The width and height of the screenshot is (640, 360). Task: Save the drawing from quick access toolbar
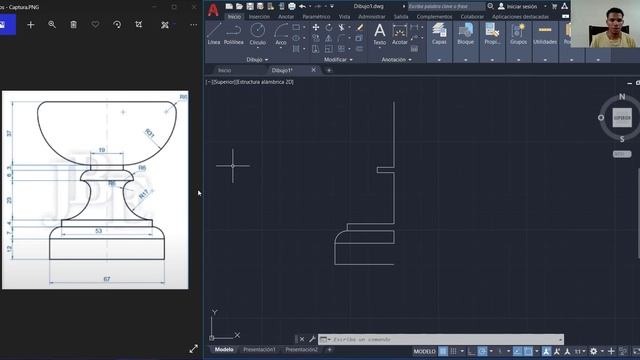[250, 6]
